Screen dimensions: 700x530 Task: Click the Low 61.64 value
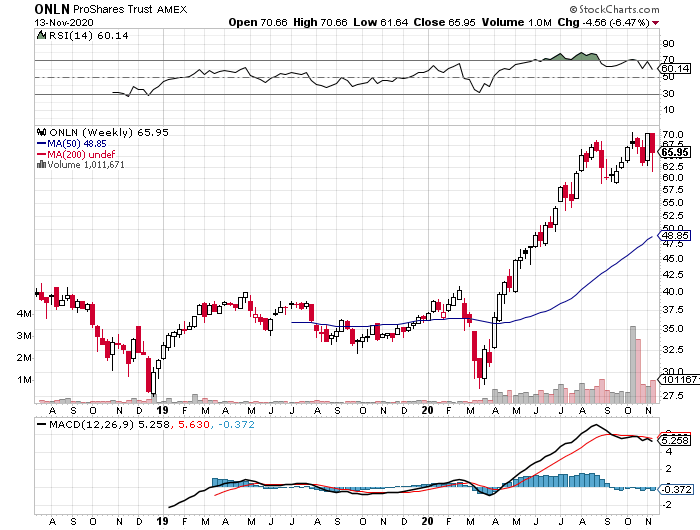(x=380, y=22)
